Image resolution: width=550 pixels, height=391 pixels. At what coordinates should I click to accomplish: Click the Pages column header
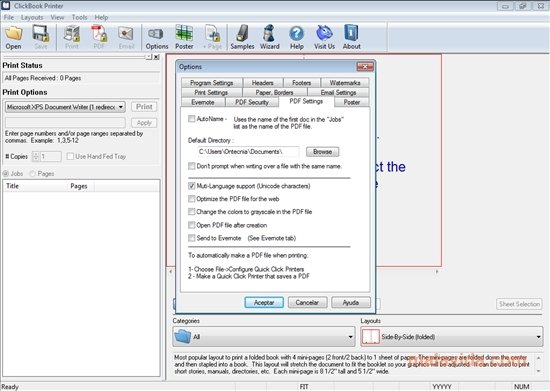(80, 186)
